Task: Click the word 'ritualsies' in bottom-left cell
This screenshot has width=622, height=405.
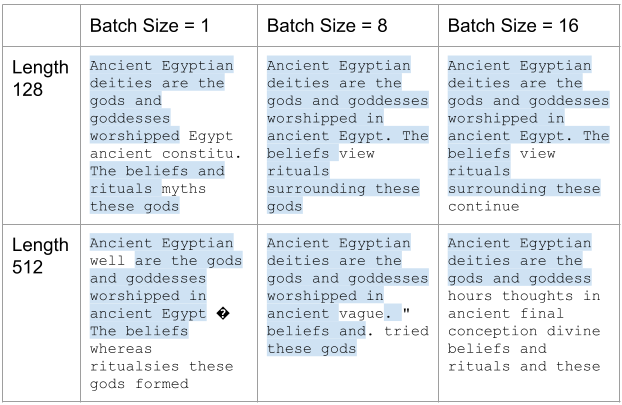Action: (134, 366)
